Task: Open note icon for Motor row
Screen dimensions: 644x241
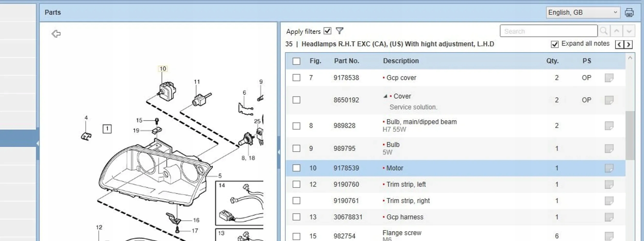Action: 609,168
